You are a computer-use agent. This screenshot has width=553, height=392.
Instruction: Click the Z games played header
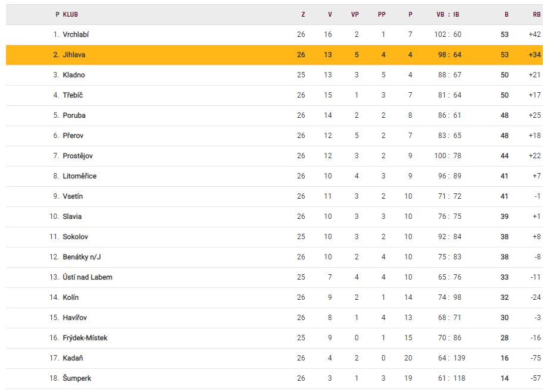coord(303,14)
